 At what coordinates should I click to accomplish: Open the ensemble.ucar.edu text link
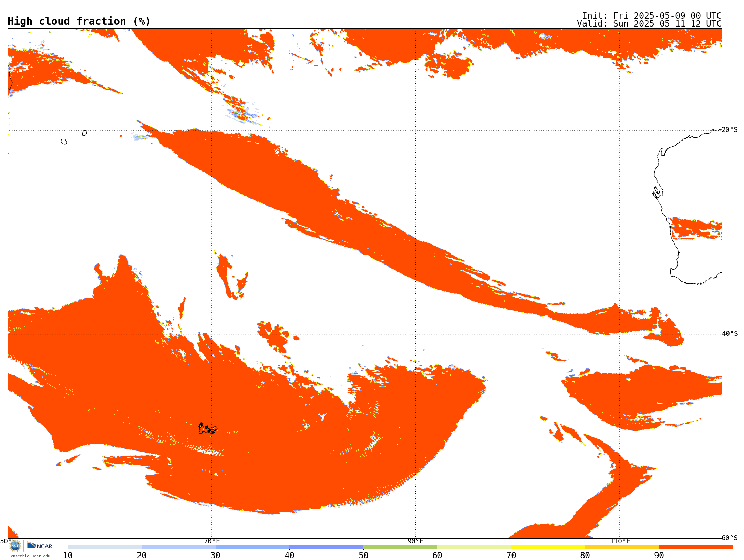pyautogui.click(x=30, y=556)
